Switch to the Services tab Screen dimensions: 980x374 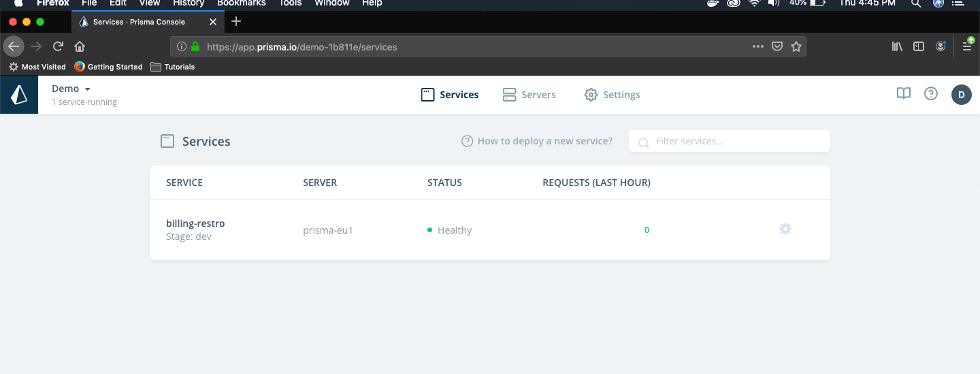(x=450, y=95)
